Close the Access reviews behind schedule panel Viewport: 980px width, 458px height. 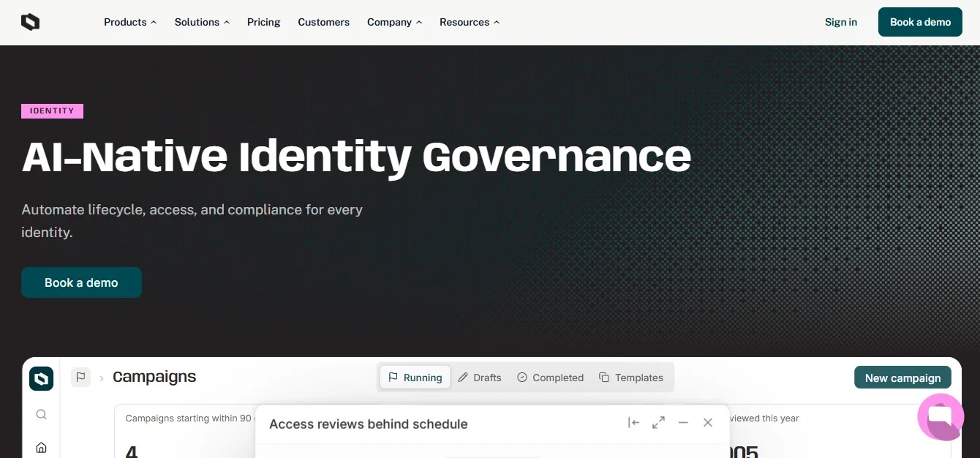pyautogui.click(x=707, y=423)
